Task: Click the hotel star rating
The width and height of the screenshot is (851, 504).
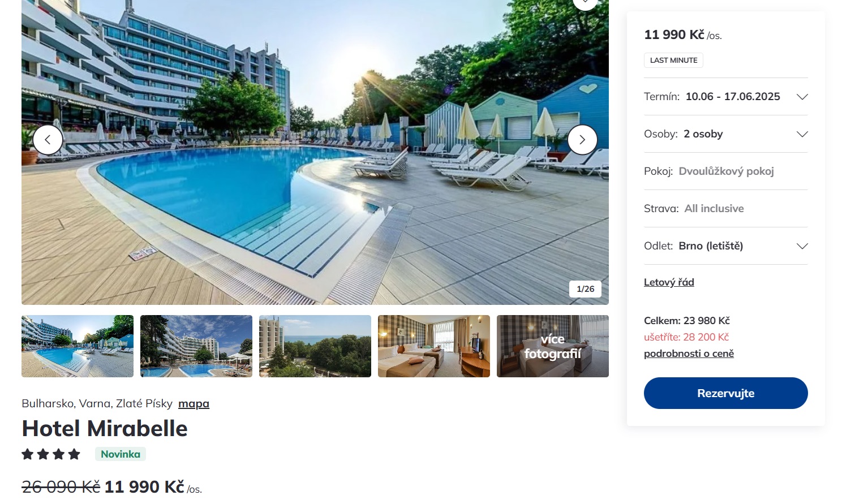Action: (x=51, y=454)
